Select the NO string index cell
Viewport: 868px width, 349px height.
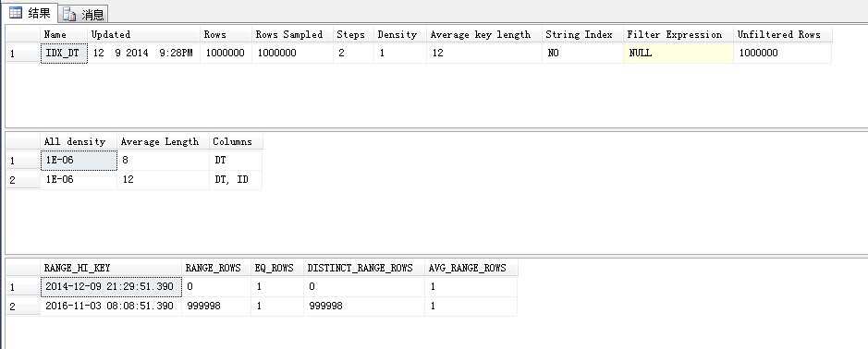pos(583,54)
